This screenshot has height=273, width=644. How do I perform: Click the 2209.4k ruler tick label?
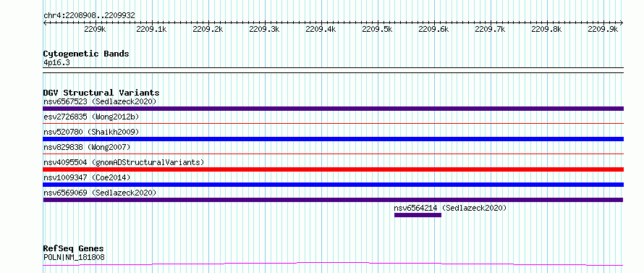click(321, 29)
